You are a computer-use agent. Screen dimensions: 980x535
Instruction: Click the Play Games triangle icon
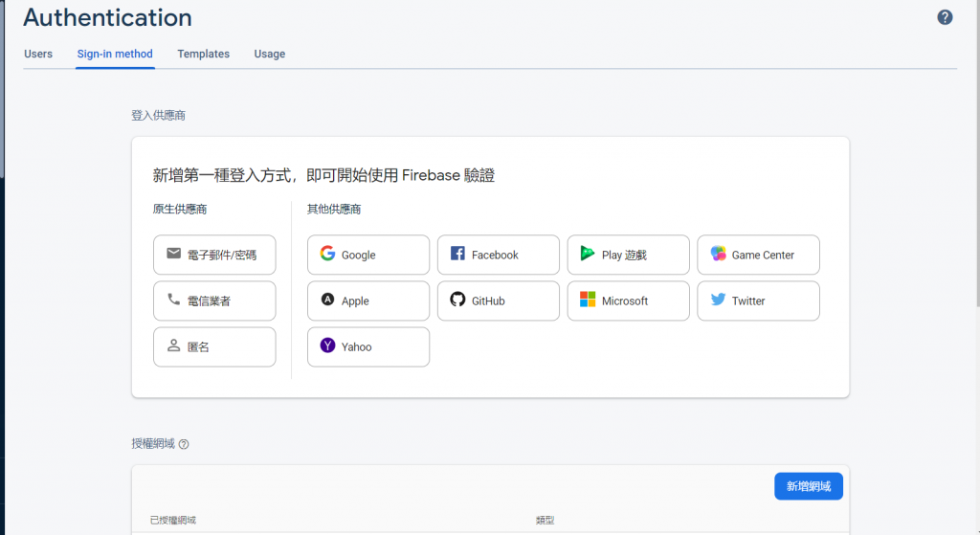587,253
